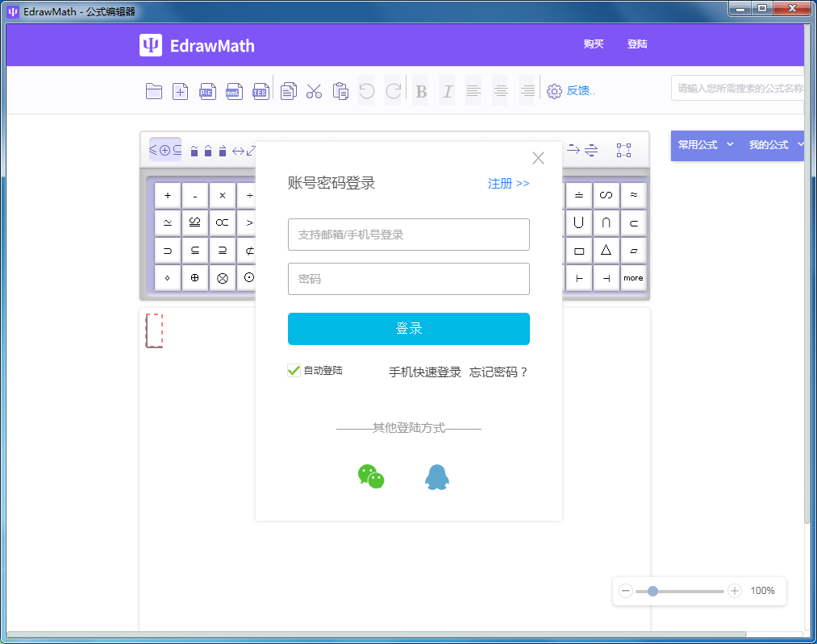The height and width of the screenshot is (644, 817).
Task: Click the 密码 password field
Action: (x=408, y=279)
